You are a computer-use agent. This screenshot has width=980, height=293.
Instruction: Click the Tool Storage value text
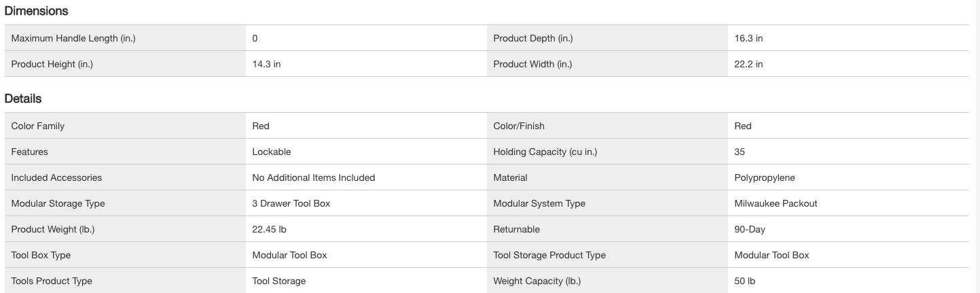click(x=278, y=281)
